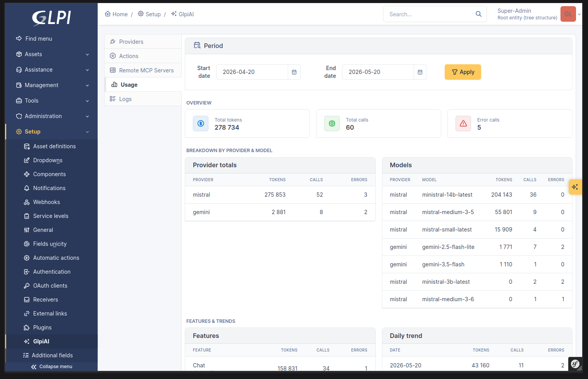Image resolution: width=588 pixels, height=379 pixels.
Task: Click the GLPI logo
Action: point(52,18)
